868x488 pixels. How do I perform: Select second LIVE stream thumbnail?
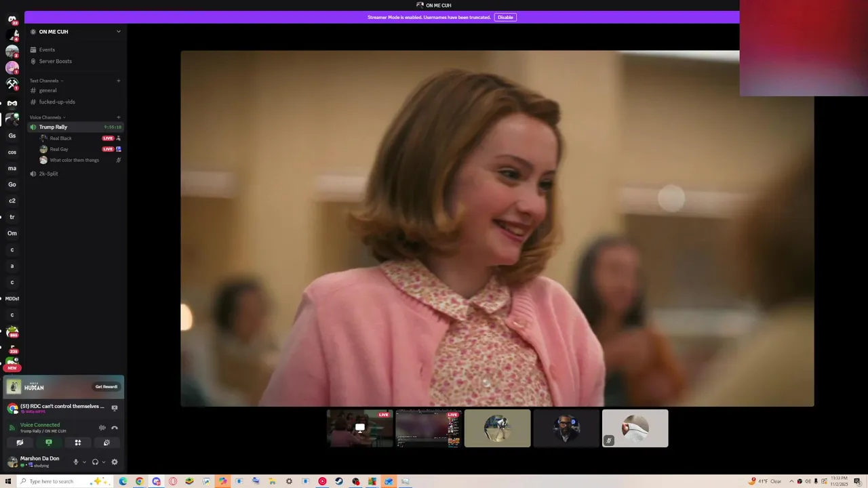pos(429,428)
